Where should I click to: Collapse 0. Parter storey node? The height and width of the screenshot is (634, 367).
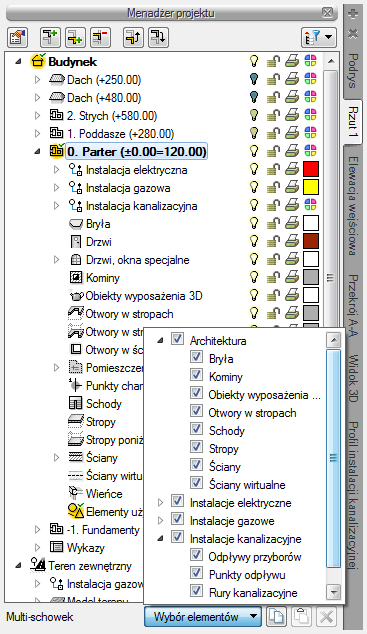(x=38, y=152)
